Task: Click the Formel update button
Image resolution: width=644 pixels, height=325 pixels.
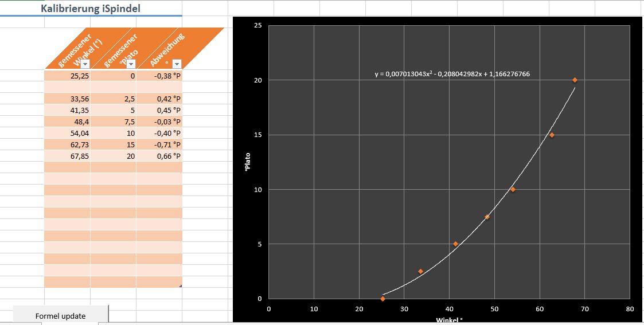Action: 60,315
